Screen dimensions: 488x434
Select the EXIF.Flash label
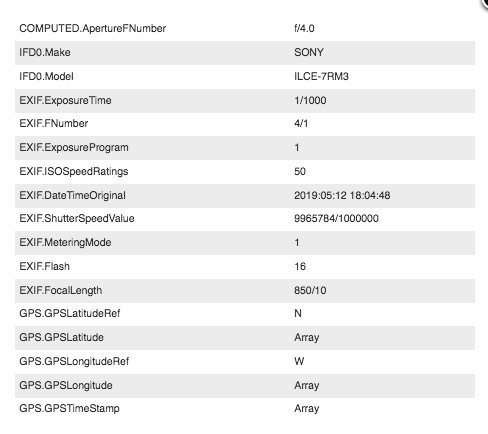[44, 267]
